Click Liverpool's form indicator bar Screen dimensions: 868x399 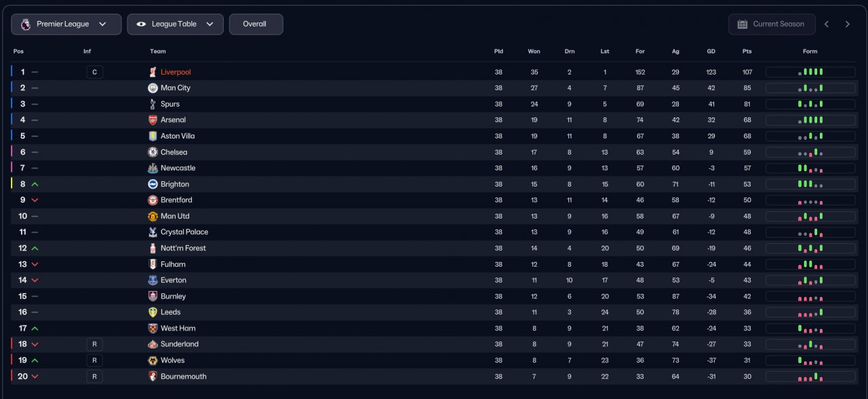click(x=810, y=72)
